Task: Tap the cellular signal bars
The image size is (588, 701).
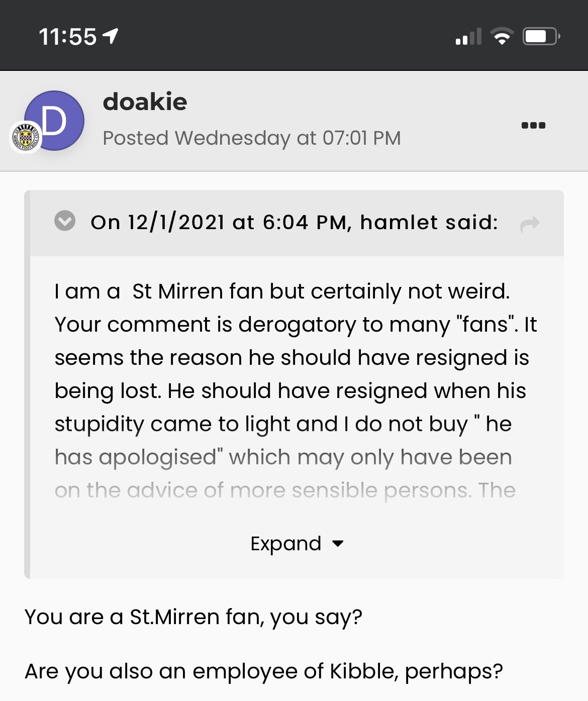Action: [468, 37]
